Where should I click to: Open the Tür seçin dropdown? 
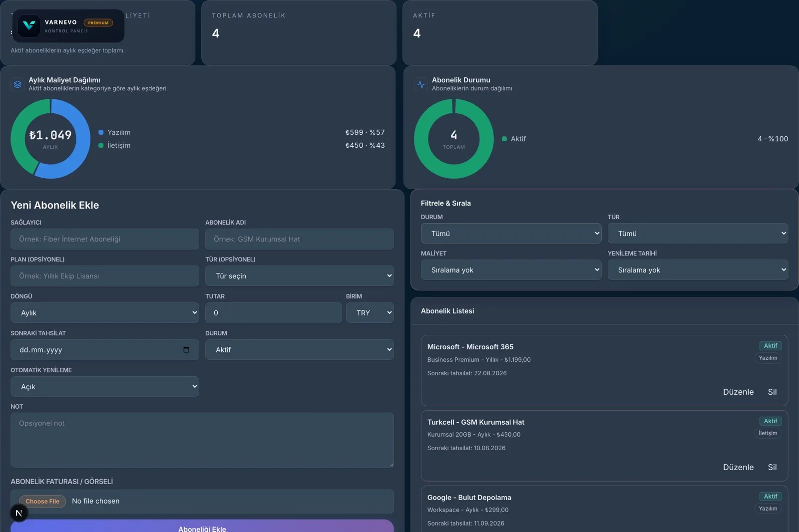coord(300,276)
